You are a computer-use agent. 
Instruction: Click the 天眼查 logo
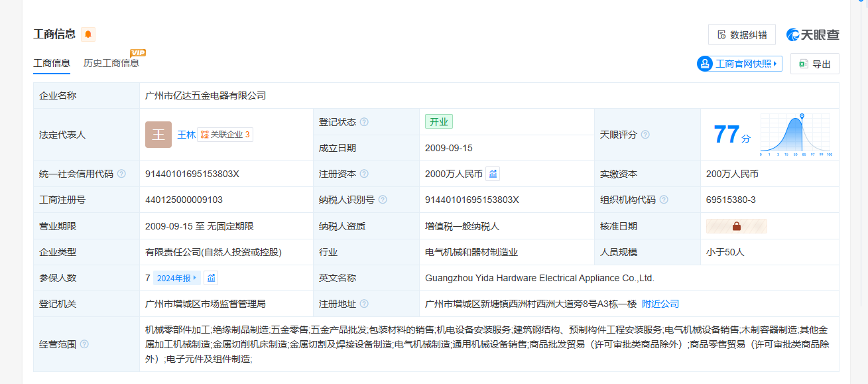point(813,34)
